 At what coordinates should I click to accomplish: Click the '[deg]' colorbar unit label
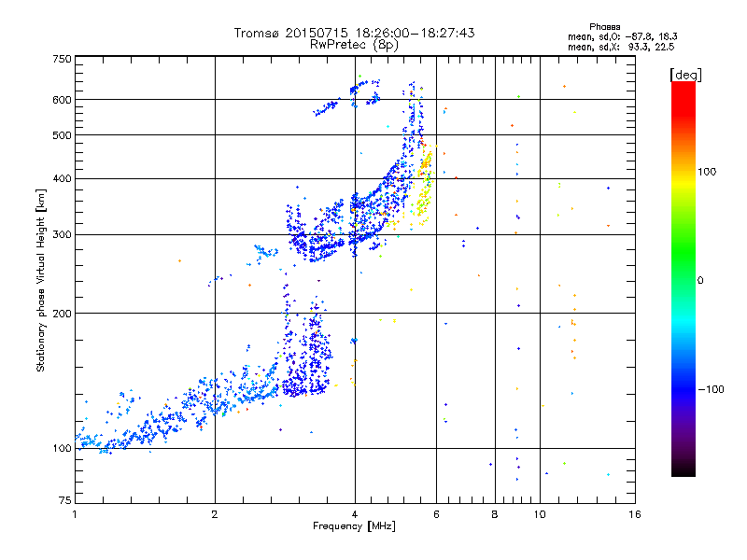click(685, 75)
